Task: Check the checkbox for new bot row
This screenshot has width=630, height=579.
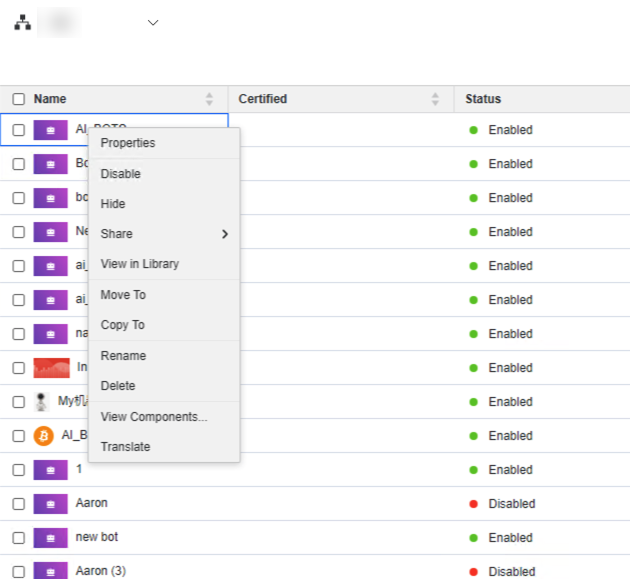Action: pos(19,538)
